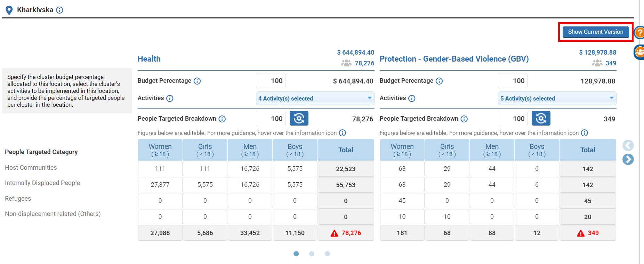Open Health People Targeted Breakdown info icon

click(222, 119)
